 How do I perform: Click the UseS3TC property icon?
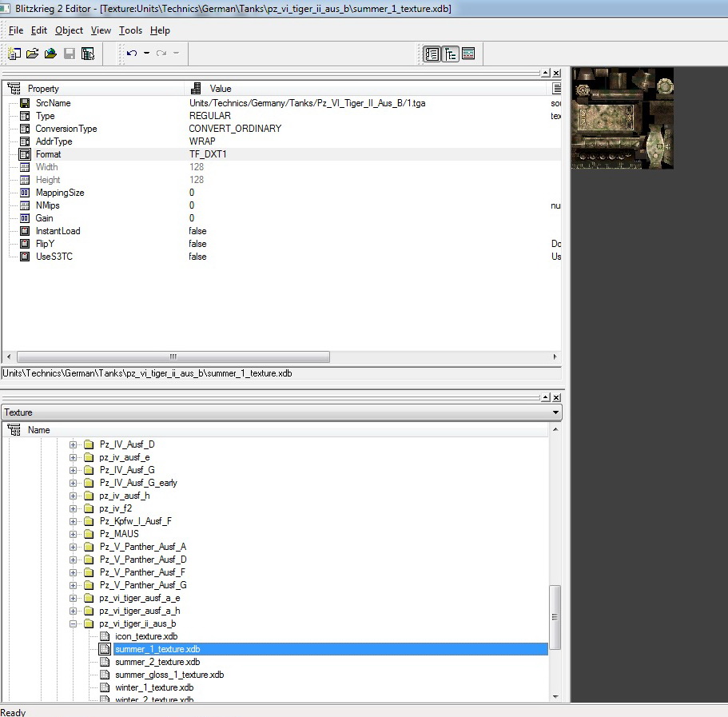point(25,257)
